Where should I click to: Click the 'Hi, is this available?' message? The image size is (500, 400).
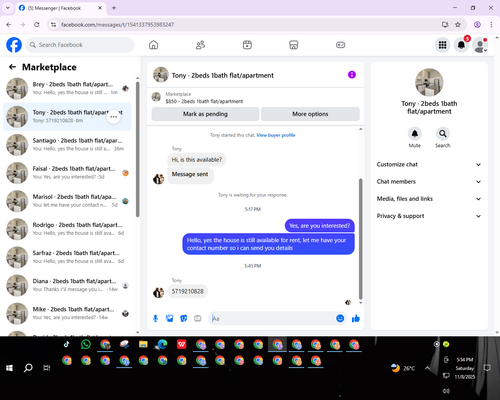click(197, 160)
